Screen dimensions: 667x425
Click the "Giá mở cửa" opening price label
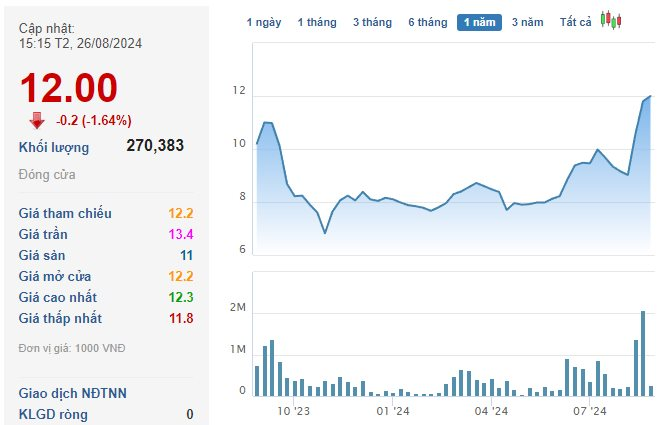click(x=59, y=276)
